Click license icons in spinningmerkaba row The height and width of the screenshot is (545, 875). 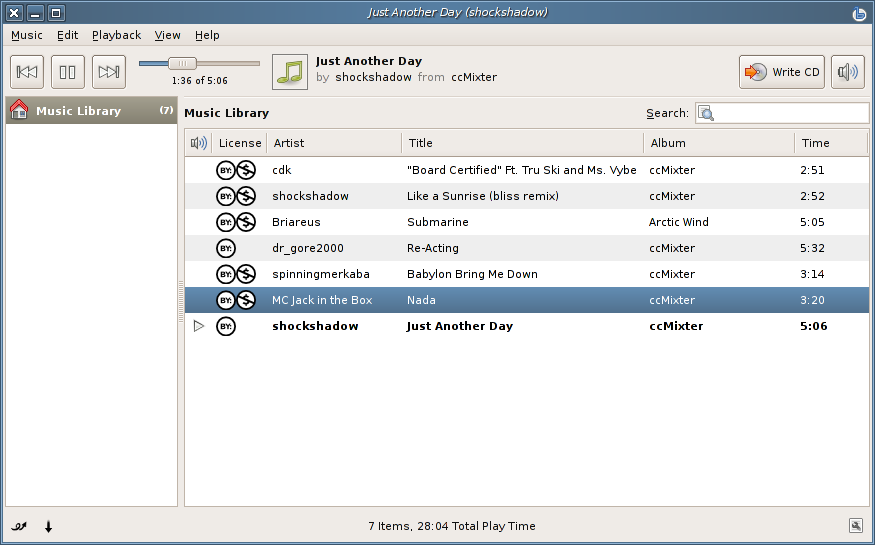(236, 274)
